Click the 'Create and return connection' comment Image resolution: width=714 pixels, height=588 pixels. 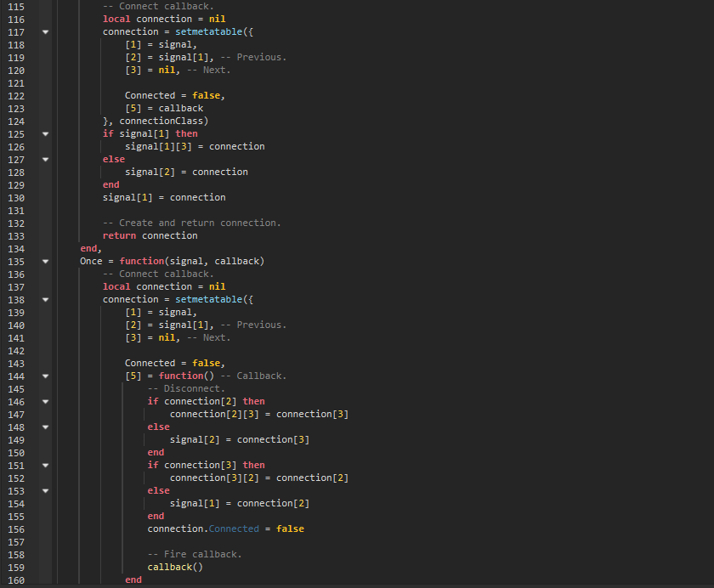click(x=199, y=223)
